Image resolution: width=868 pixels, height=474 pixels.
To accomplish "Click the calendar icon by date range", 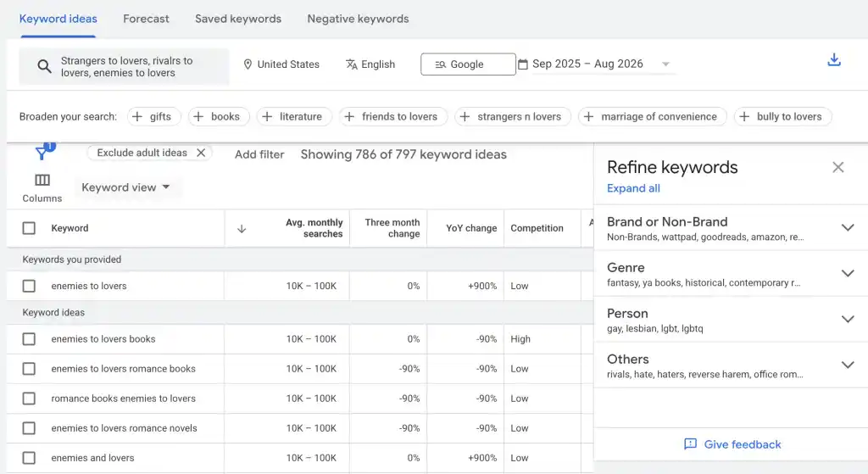I will [x=522, y=64].
